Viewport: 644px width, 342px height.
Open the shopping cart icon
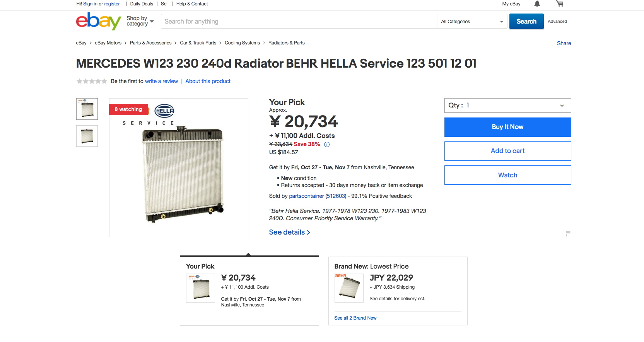pyautogui.click(x=559, y=4)
